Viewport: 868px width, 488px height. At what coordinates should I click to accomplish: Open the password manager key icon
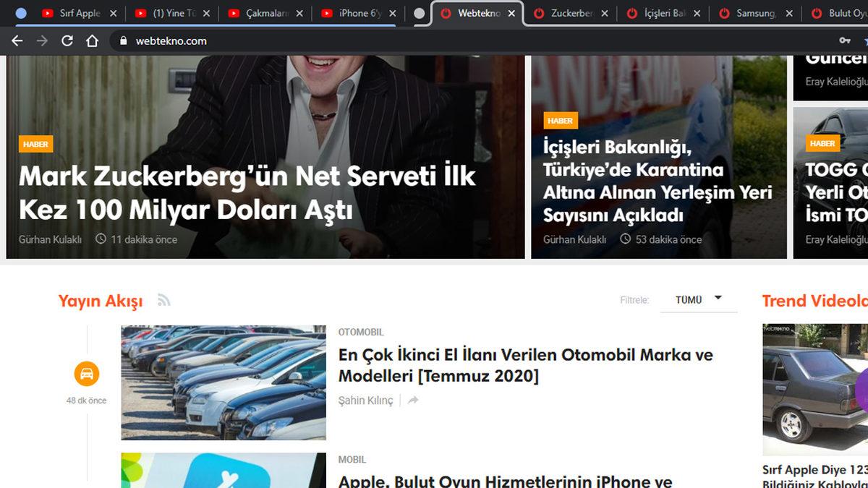pos(845,41)
